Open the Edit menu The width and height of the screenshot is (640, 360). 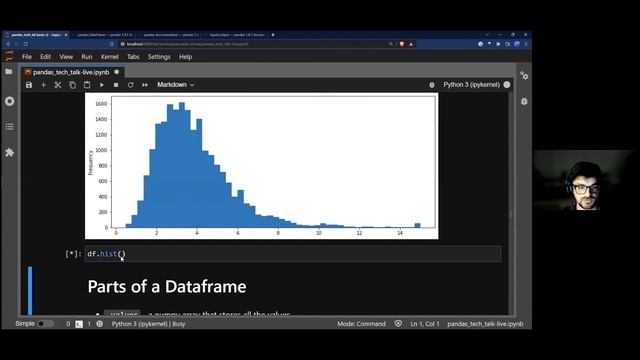click(x=45, y=57)
